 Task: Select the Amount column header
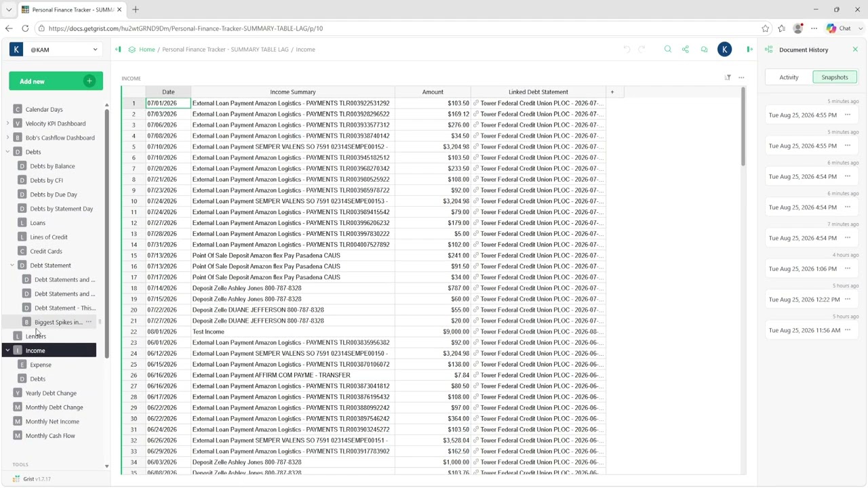(433, 92)
